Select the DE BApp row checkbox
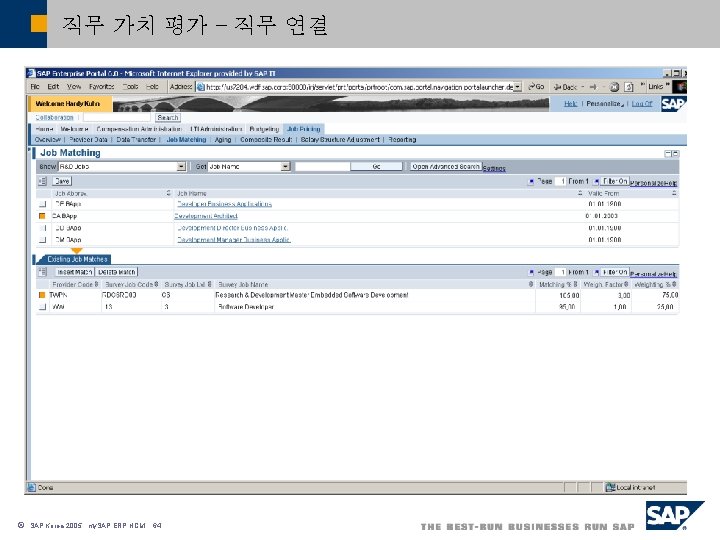 42,204
